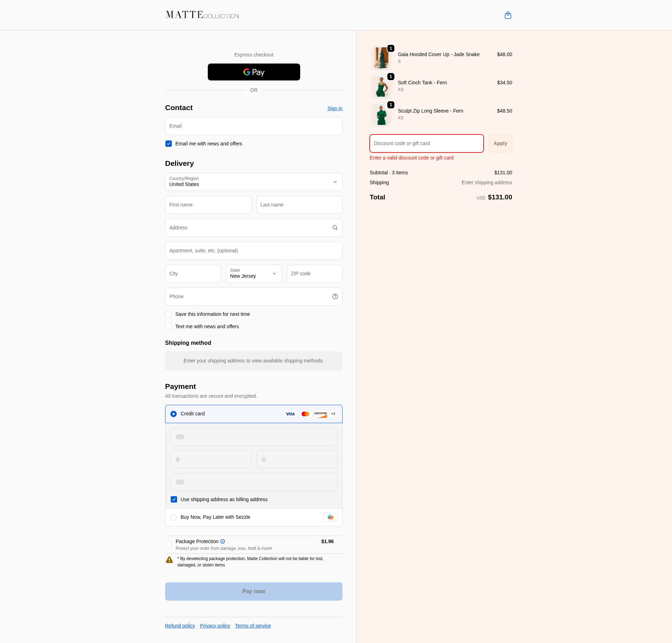Image resolution: width=672 pixels, height=643 pixels.
Task: Click the Visa card icon
Action: [290, 414]
